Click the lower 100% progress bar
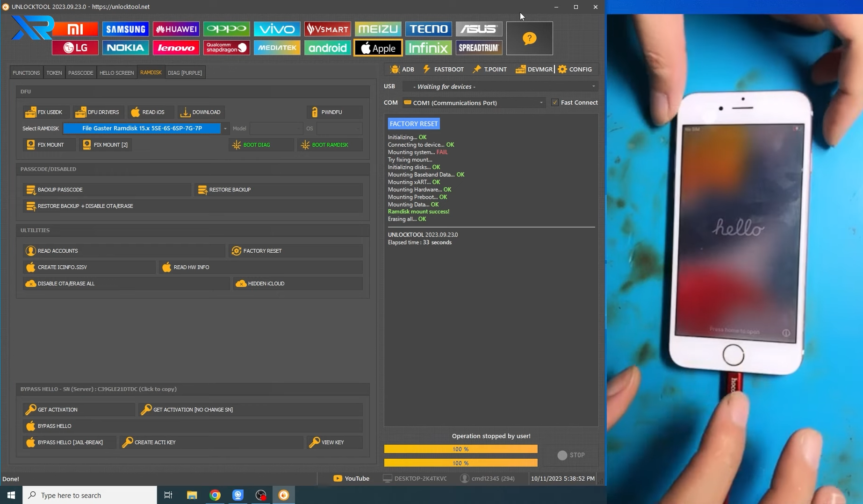 [460, 463]
